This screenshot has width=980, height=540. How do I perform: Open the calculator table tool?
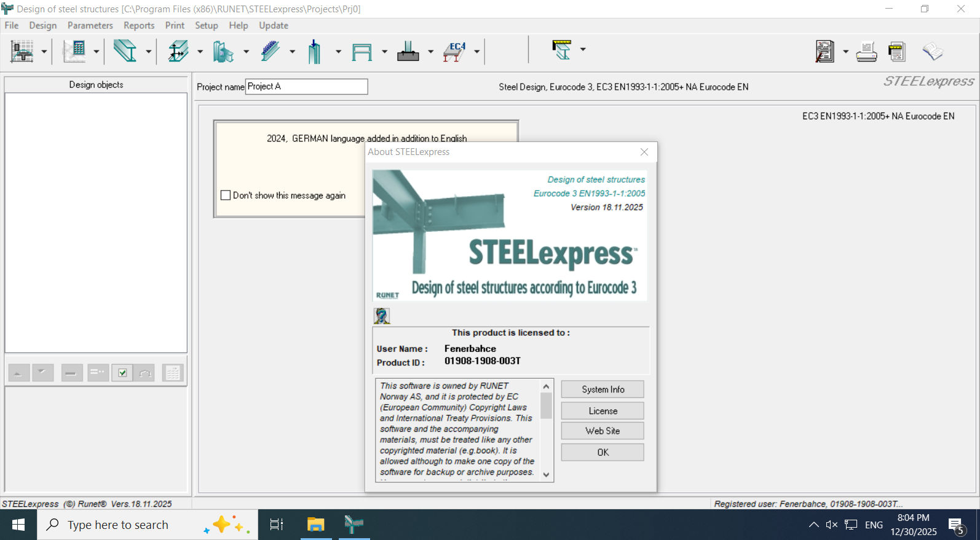[75, 51]
